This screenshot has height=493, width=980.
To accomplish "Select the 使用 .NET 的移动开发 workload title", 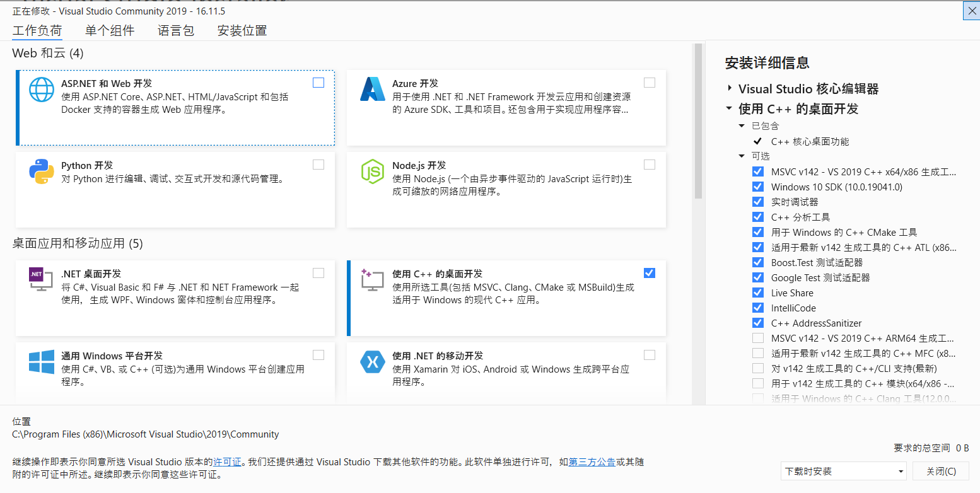I will click(x=438, y=356).
